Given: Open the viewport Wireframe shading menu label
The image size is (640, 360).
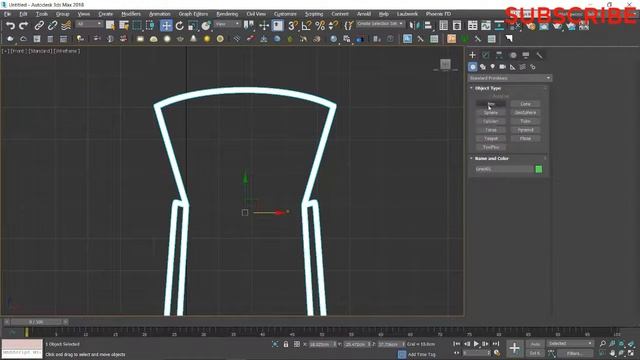Looking at the screenshot, I should pos(67,51).
